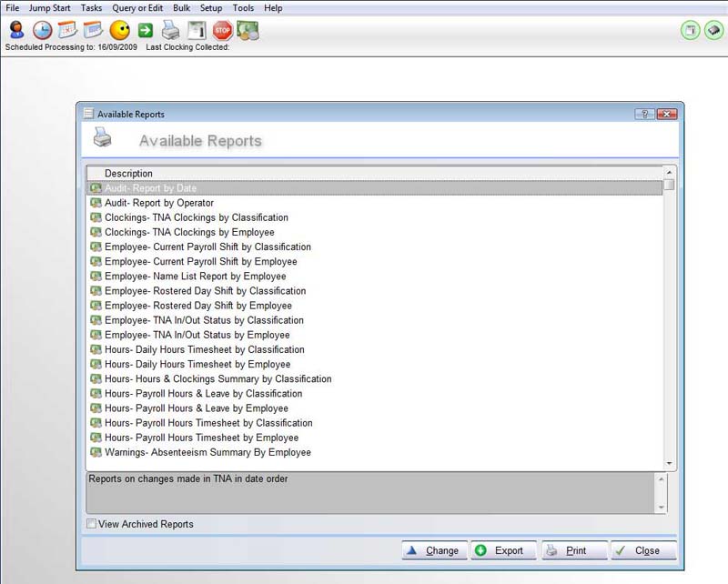Screen dimensions: 728x584
Task: Open the Setup menu
Action: (211, 8)
